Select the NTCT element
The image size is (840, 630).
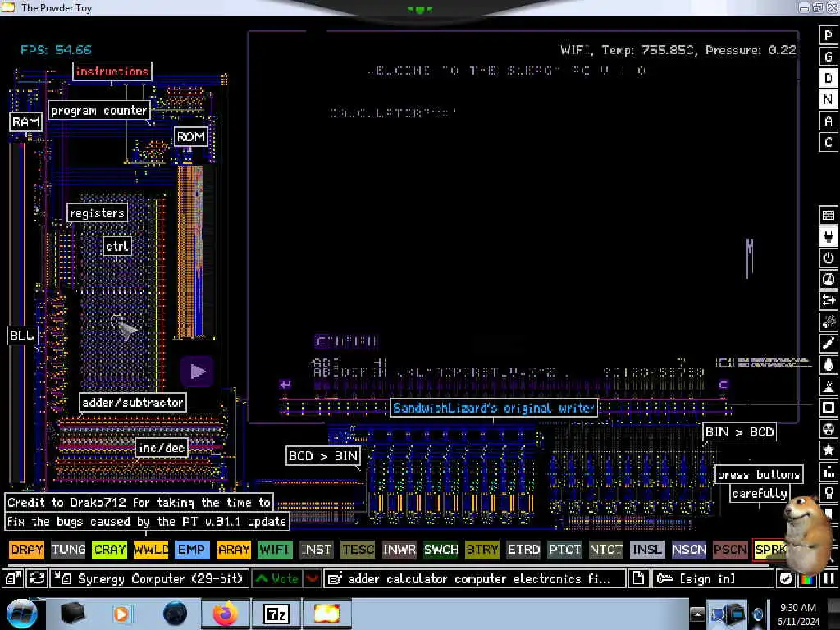[606, 550]
